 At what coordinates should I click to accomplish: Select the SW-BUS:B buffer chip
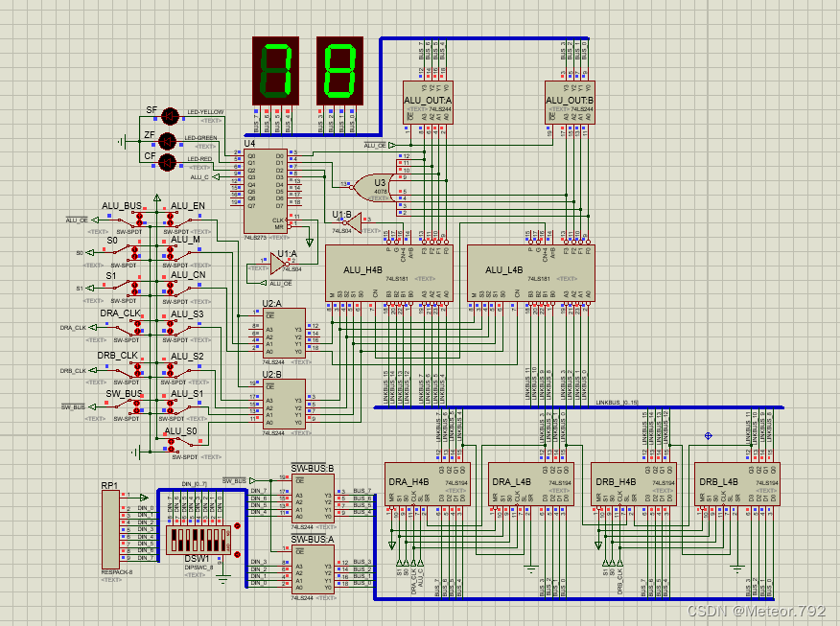pyautogui.click(x=313, y=498)
